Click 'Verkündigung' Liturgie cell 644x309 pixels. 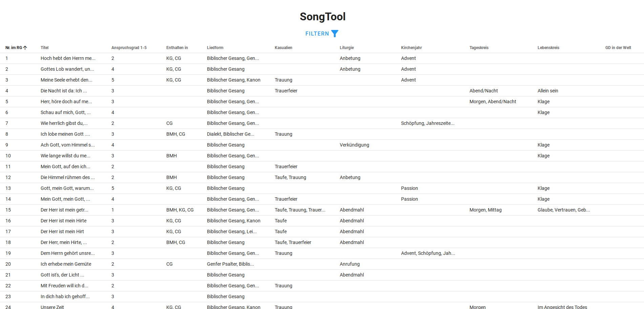click(354, 145)
